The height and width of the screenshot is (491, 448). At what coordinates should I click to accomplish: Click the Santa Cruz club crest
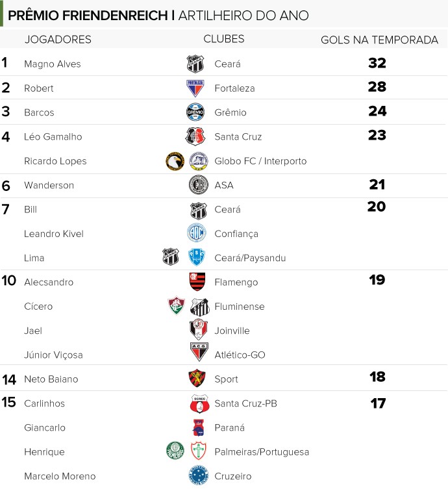195,136
